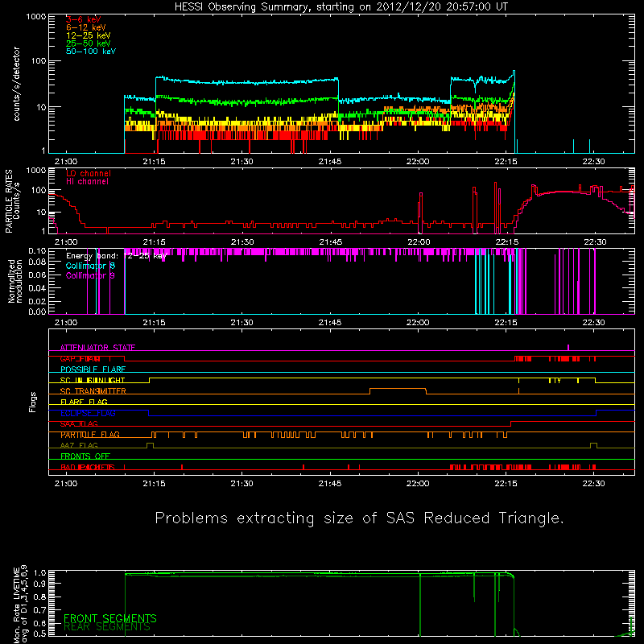Screen dimensions: 644x644
Task: Click the 'Energy band: 12-25 keV' label
Action: tap(116, 256)
